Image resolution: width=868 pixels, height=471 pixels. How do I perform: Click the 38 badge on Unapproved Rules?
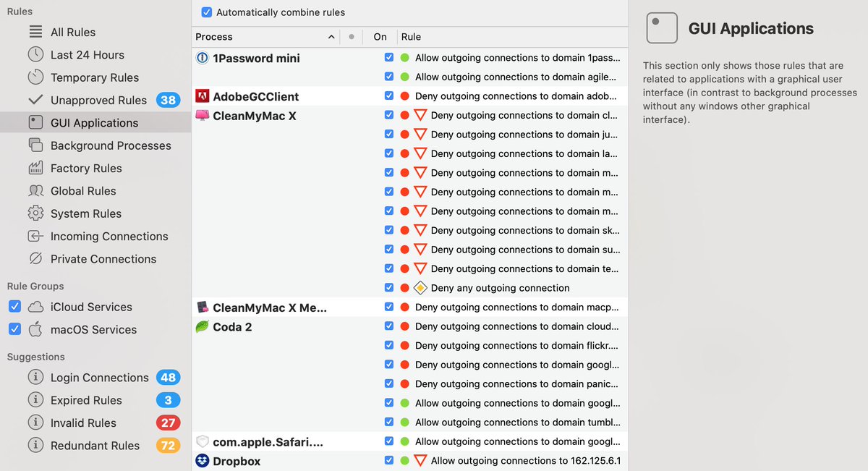coord(169,100)
